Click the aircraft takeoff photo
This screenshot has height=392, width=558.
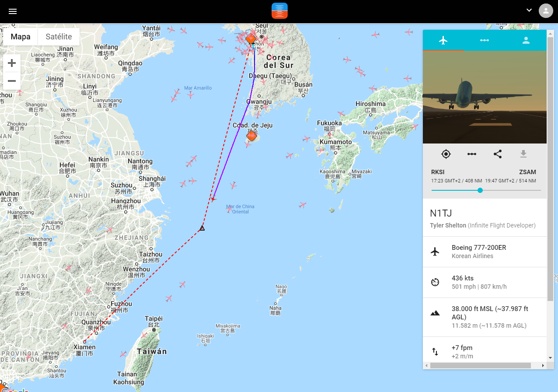[485, 97]
